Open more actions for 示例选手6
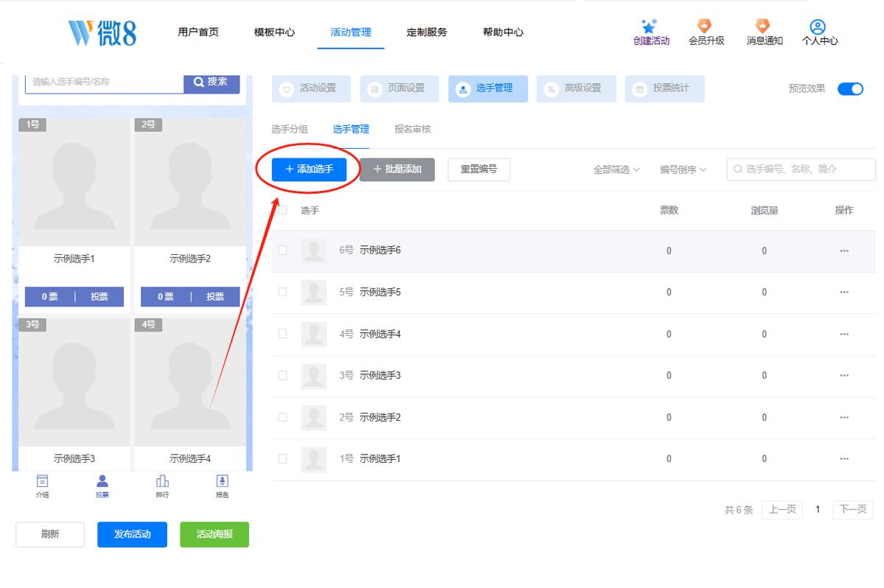This screenshot has height=588, width=884. pos(844,251)
